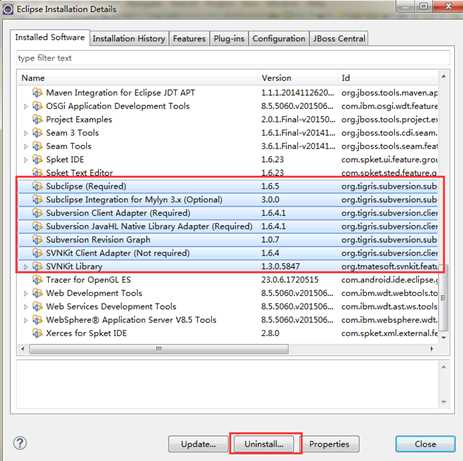Select the Tracer for OpenGL ES row text
The height and width of the screenshot is (461, 463).
[88, 280]
